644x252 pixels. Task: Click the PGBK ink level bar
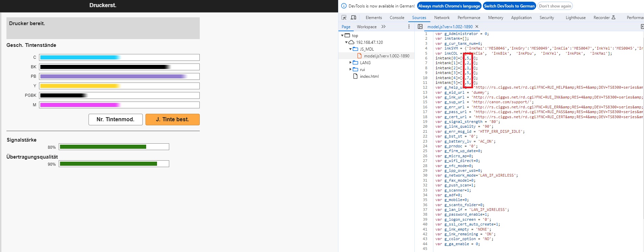click(x=119, y=95)
